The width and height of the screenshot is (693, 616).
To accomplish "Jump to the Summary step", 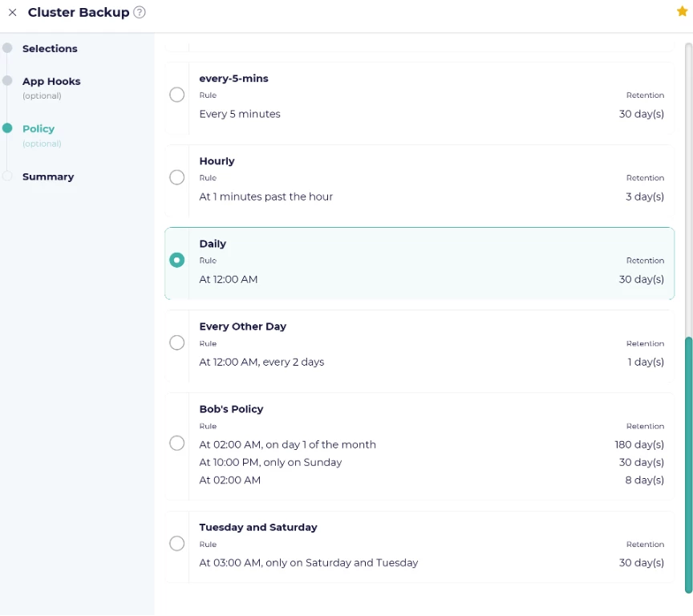I will tap(48, 177).
